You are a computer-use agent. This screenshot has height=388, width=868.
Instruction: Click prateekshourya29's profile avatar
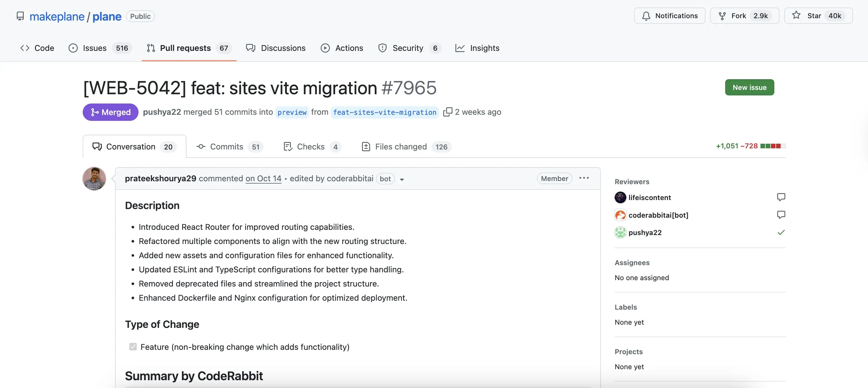coord(94,178)
